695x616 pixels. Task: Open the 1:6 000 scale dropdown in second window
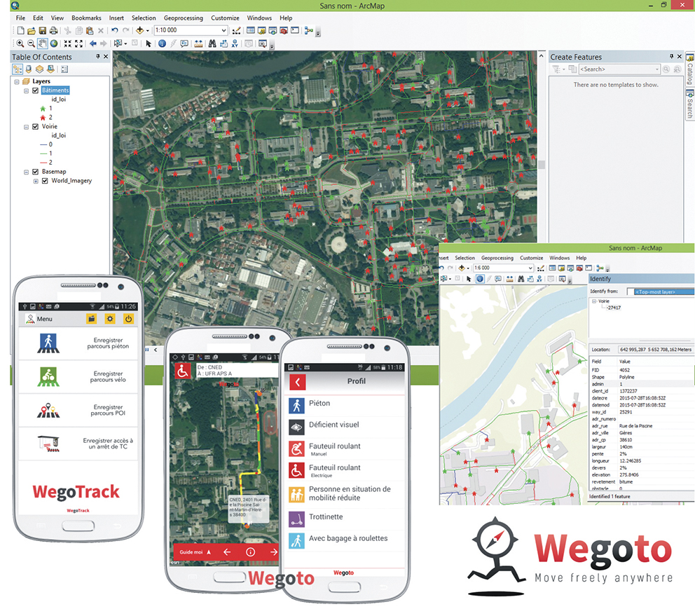click(530, 268)
